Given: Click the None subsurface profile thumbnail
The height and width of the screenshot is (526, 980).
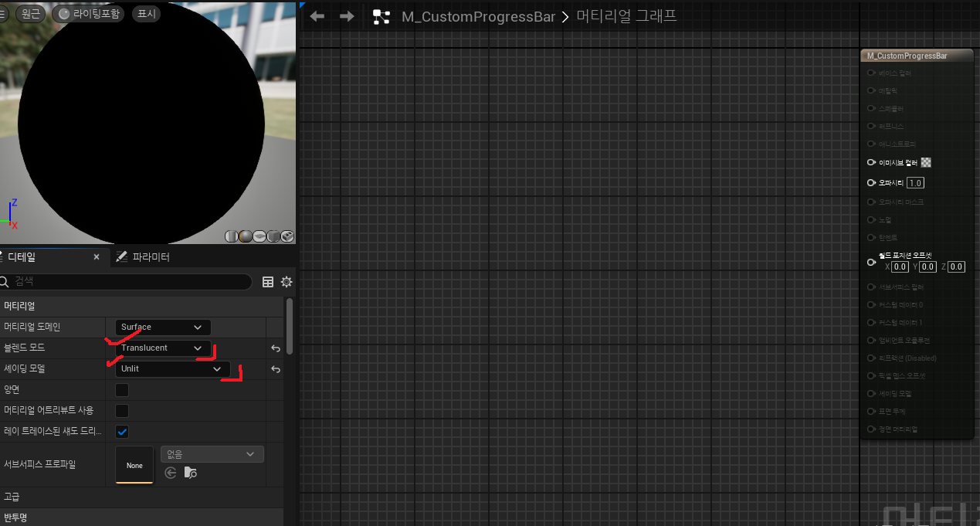Looking at the screenshot, I should click(x=134, y=465).
